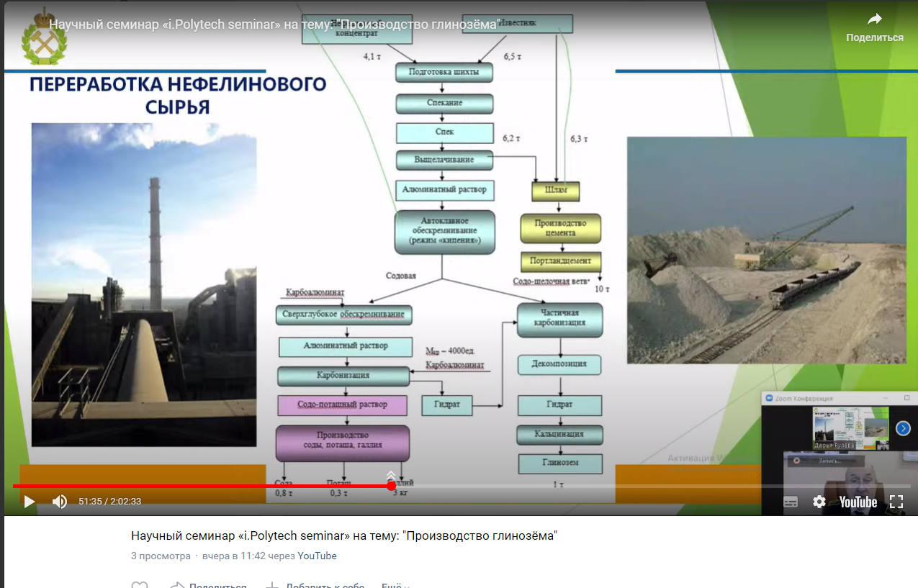Image resolution: width=918 pixels, height=588 pixels.
Task: Click the '3 просмотра' view count
Action: (x=161, y=556)
